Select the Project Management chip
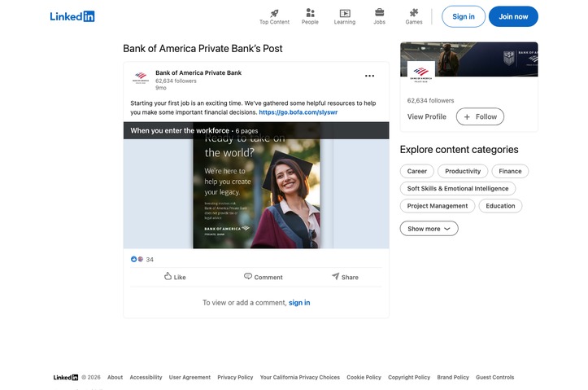 [438, 206]
